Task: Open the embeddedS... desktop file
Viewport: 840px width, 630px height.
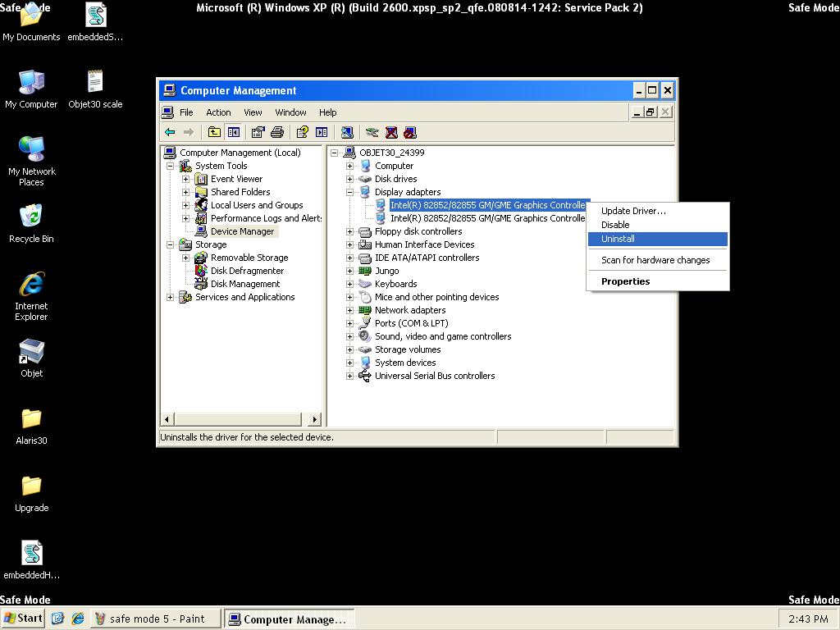Action: click(95, 22)
